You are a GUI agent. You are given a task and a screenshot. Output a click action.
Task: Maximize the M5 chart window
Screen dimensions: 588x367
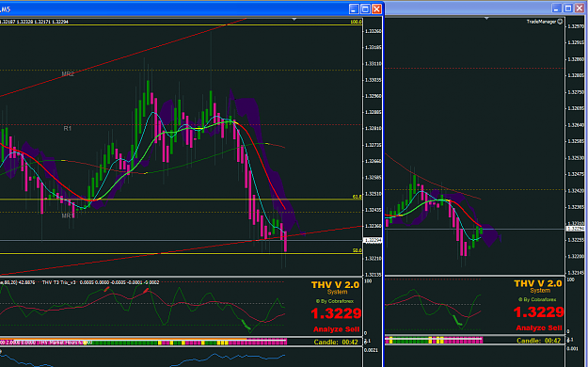pos(365,8)
